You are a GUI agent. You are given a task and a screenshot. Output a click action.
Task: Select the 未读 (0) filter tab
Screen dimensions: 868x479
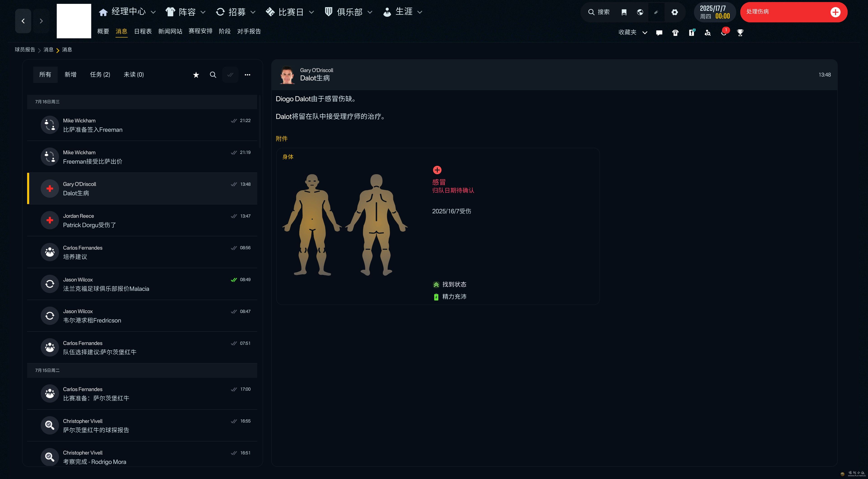click(x=133, y=74)
